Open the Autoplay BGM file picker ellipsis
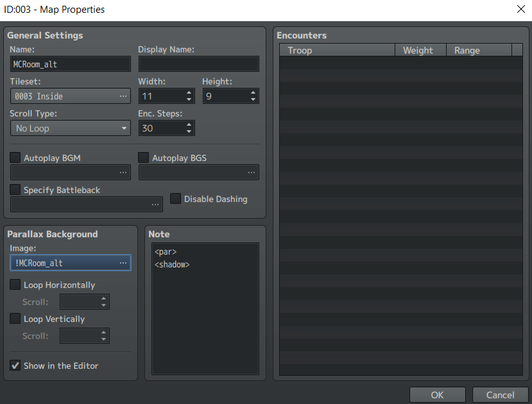Viewport: 532px width, 404px height. pos(123,173)
